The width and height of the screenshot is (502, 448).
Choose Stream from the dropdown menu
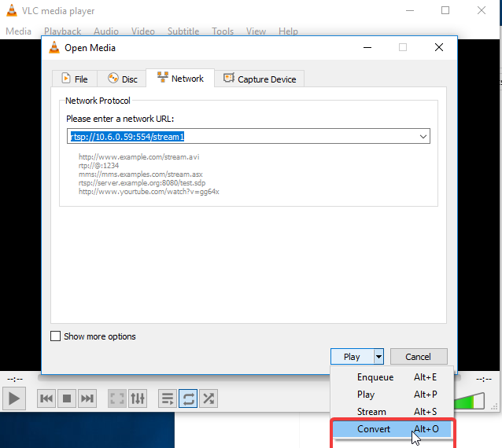point(392,411)
